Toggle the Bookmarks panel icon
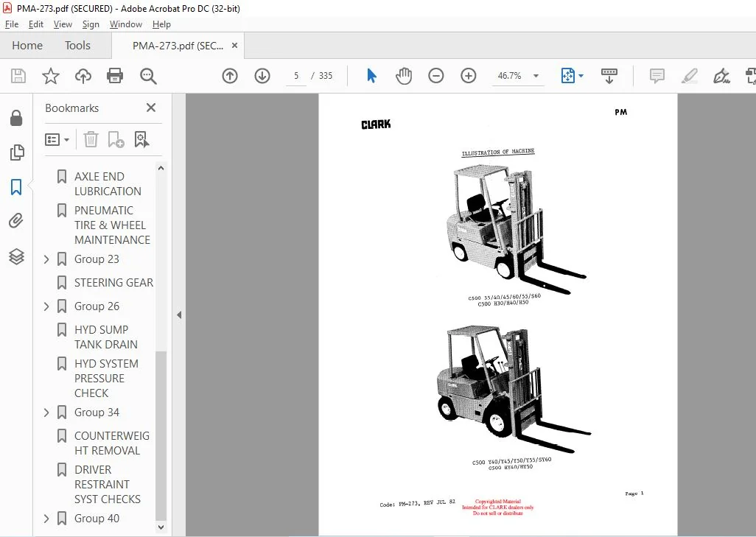The image size is (756, 537). (x=16, y=186)
